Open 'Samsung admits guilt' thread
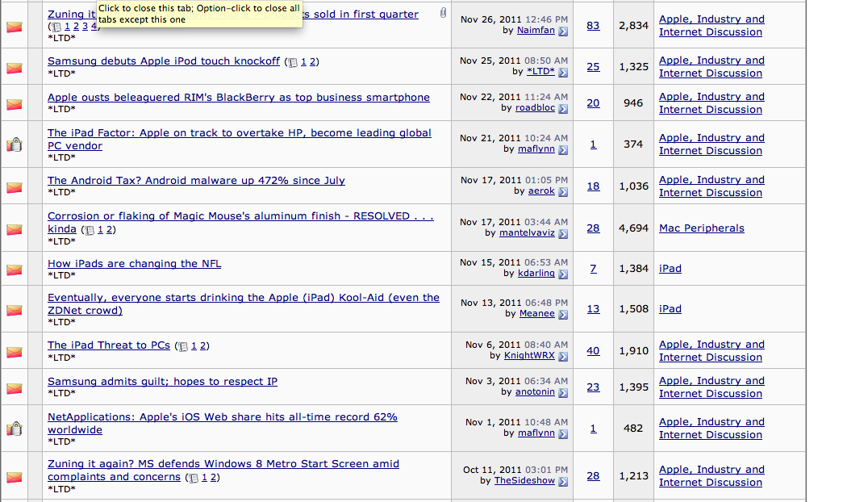Image resolution: width=868 pixels, height=502 pixels. click(162, 381)
